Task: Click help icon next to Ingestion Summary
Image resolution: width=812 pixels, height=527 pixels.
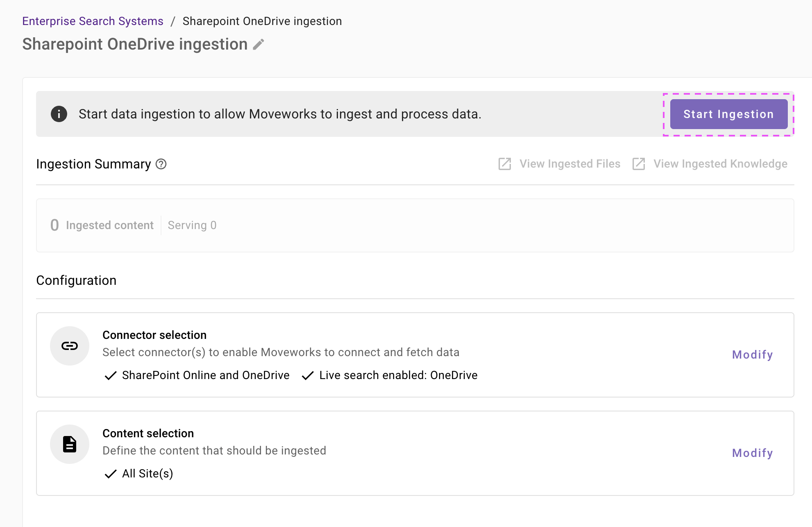Action: coord(161,164)
